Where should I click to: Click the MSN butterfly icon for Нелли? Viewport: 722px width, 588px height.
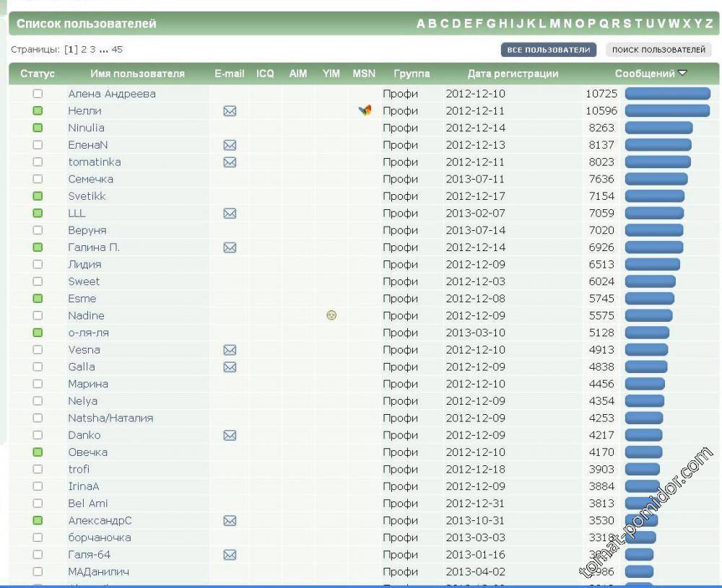(365, 110)
